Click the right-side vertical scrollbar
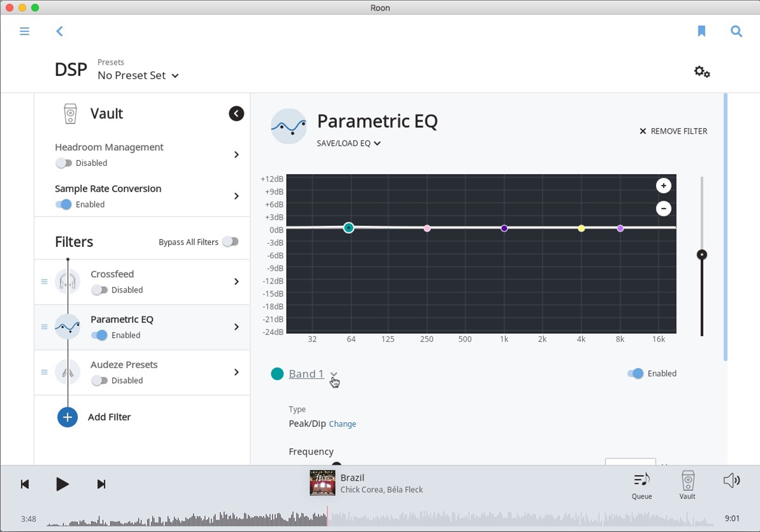760x532 pixels. pos(725,228)
